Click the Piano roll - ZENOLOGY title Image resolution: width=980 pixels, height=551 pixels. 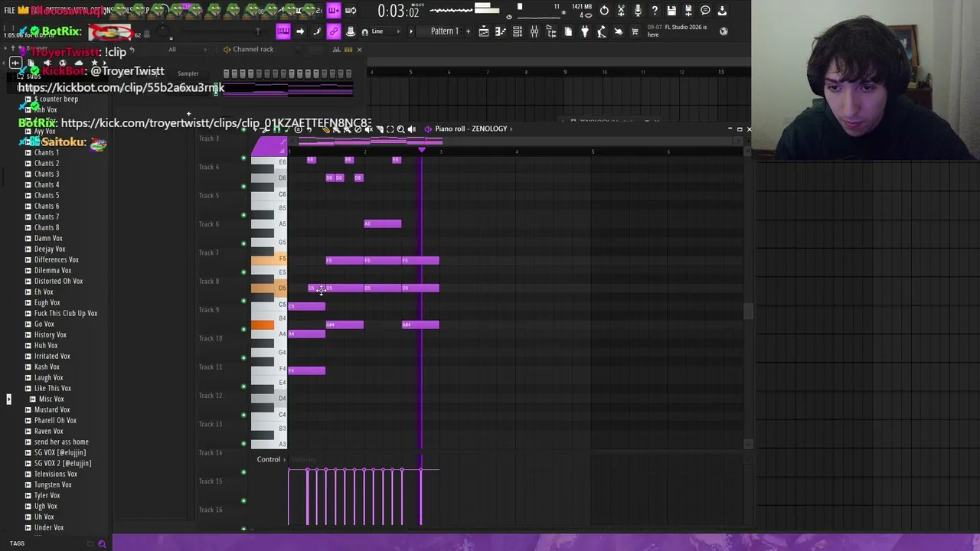tap(471, 129)
